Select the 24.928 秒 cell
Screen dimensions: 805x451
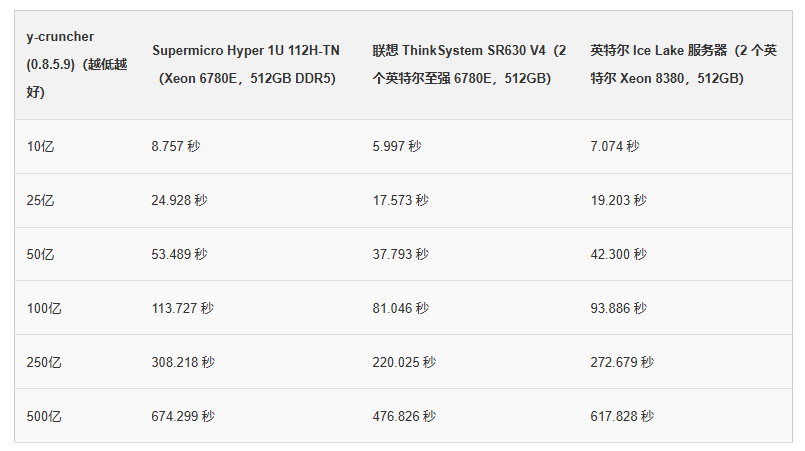(x=179, y=200)
